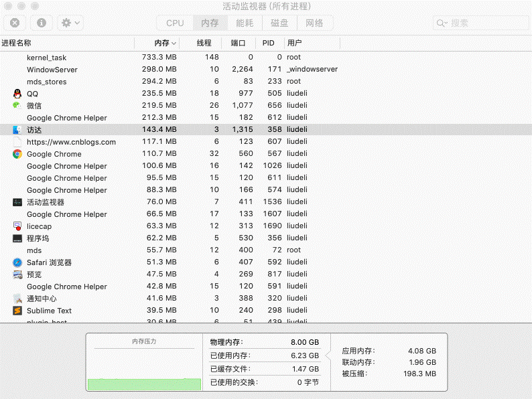Click the 733.3 MB memory value
Viewport: 532px width, 399px height.
pyautogui.click(x=159, y=57)
